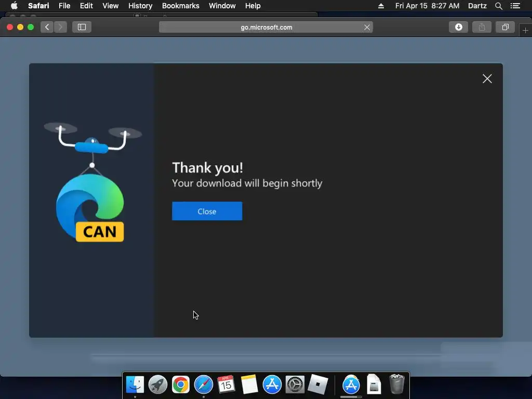
Task: Launch Google Chrome from the Dock
Action: [180, 385]
